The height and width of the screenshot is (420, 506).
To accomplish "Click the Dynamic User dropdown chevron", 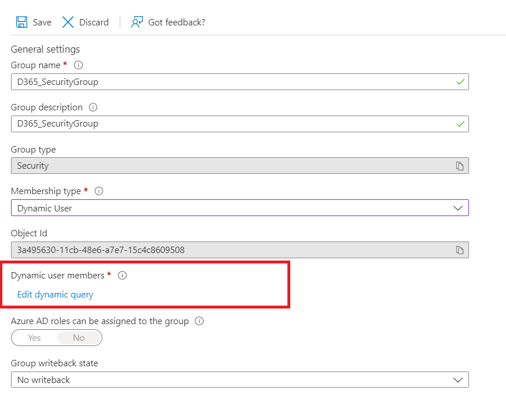I will click(x=458, y=208).
